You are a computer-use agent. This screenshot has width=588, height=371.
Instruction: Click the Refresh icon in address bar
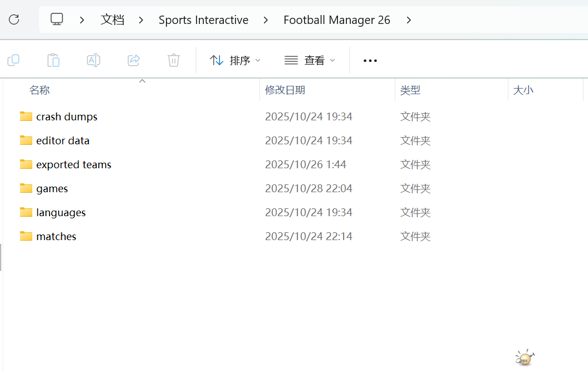pyautogui.click(x=14, y=20)
